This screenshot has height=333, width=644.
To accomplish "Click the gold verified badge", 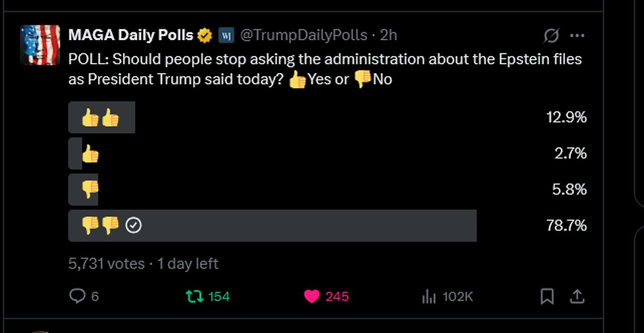I will click(205, 35).
